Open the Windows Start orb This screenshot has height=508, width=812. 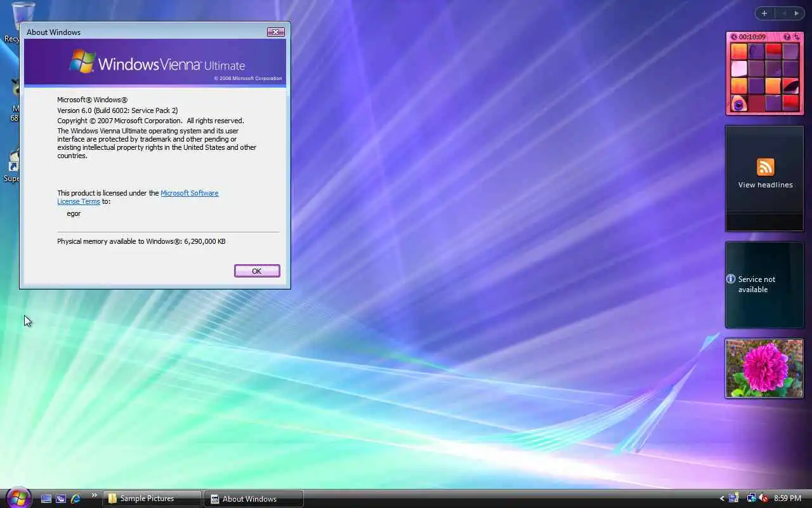(18, 497)
